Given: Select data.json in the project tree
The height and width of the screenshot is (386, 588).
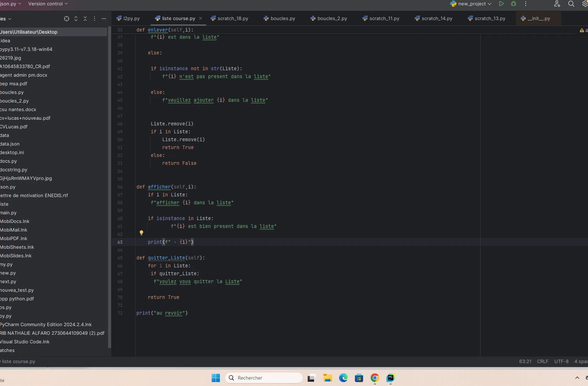Looking at the screenshot, I should (10, 144).
